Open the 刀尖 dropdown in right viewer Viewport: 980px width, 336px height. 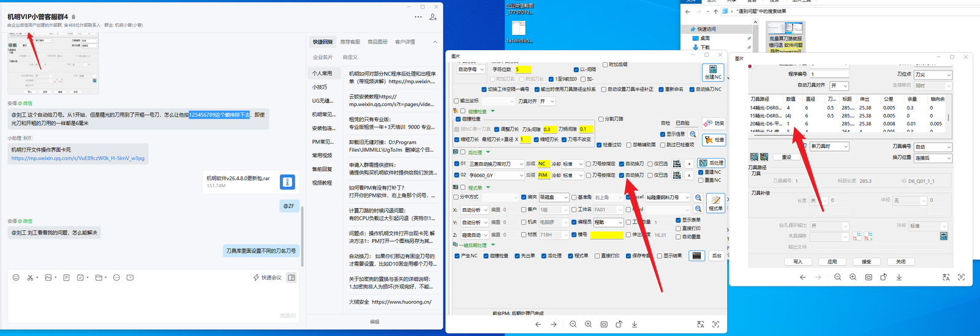click(933, 75)
